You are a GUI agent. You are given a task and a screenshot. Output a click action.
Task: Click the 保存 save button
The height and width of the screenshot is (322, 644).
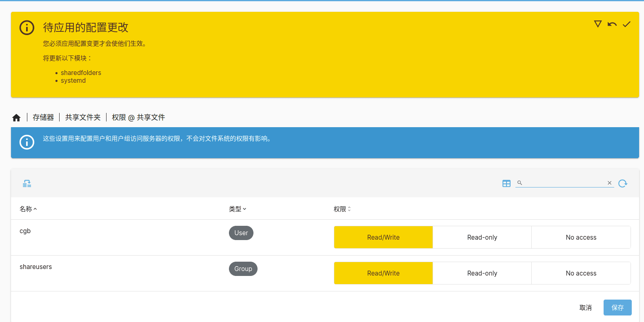pyautogui.click(x=617, y=308)
